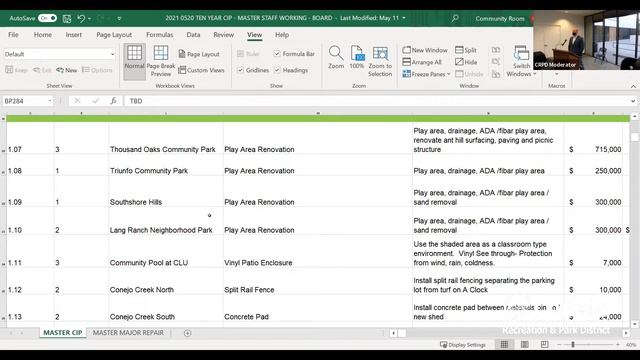Click the Undo arrow icon

click(81, 18)
